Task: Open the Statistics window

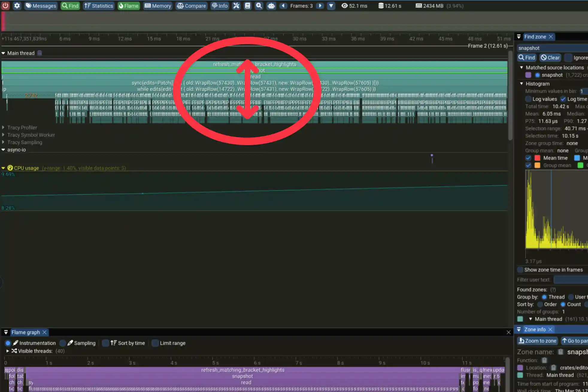Action: (x=99, y=6)
